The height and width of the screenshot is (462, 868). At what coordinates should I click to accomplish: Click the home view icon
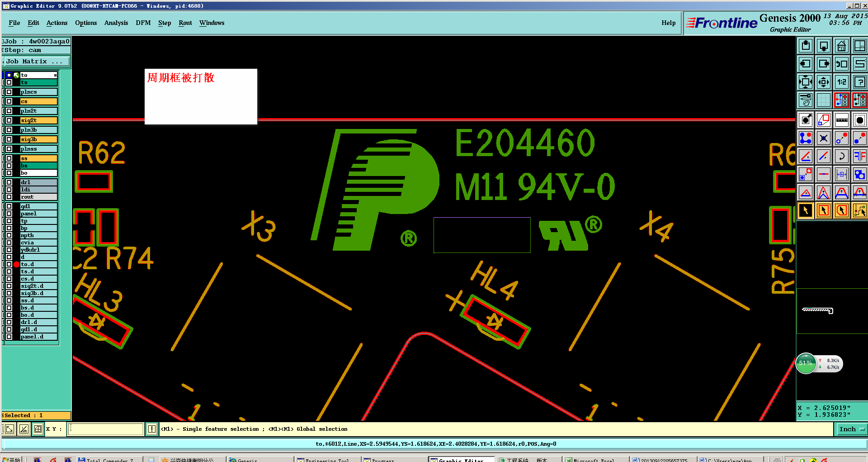tap(842, 46)
